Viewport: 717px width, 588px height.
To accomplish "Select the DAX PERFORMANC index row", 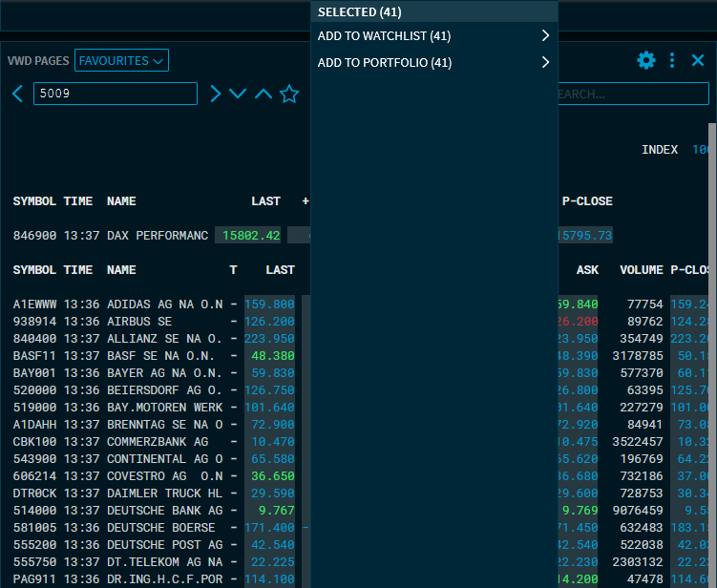I will pos(157,236).
